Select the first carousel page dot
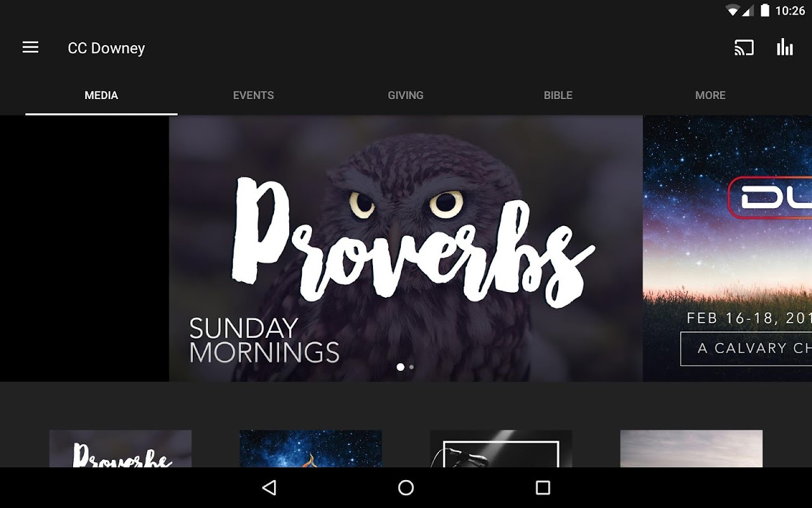Image resolution: width=812 pixels, height=508 pixels. point(400,367)
